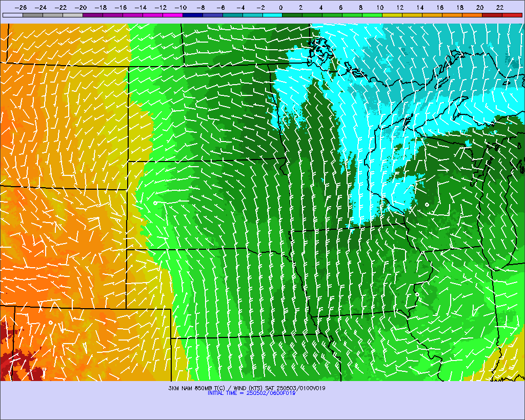Screen dimensions: 525x420
Task: Click the purple swatch between -20 and -18
Action: tap(93, 15)
